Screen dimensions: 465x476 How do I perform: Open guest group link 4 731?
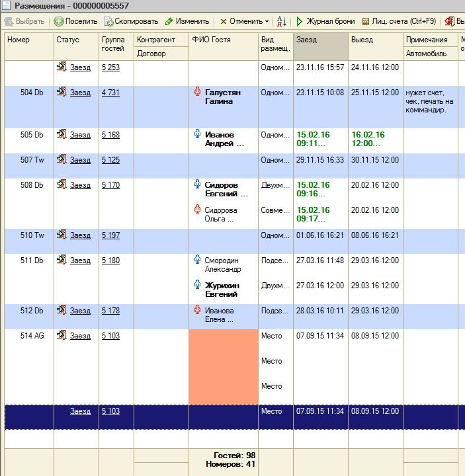[110, 93]
